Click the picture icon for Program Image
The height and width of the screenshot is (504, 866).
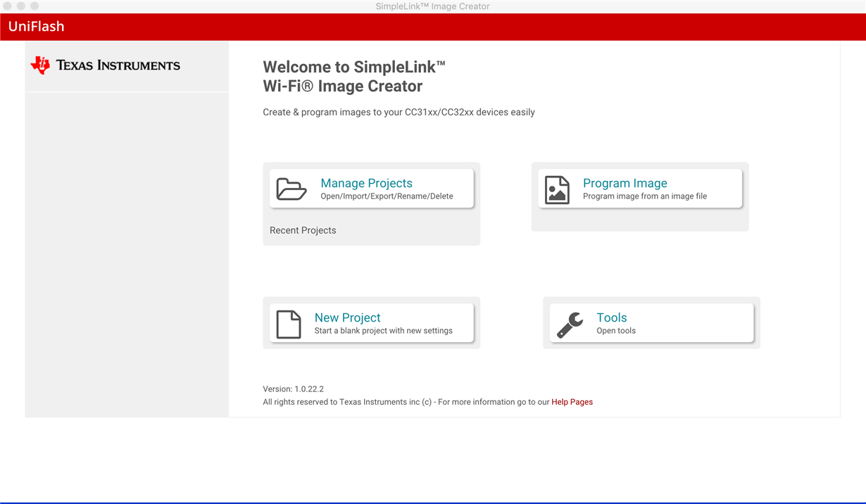557,189
